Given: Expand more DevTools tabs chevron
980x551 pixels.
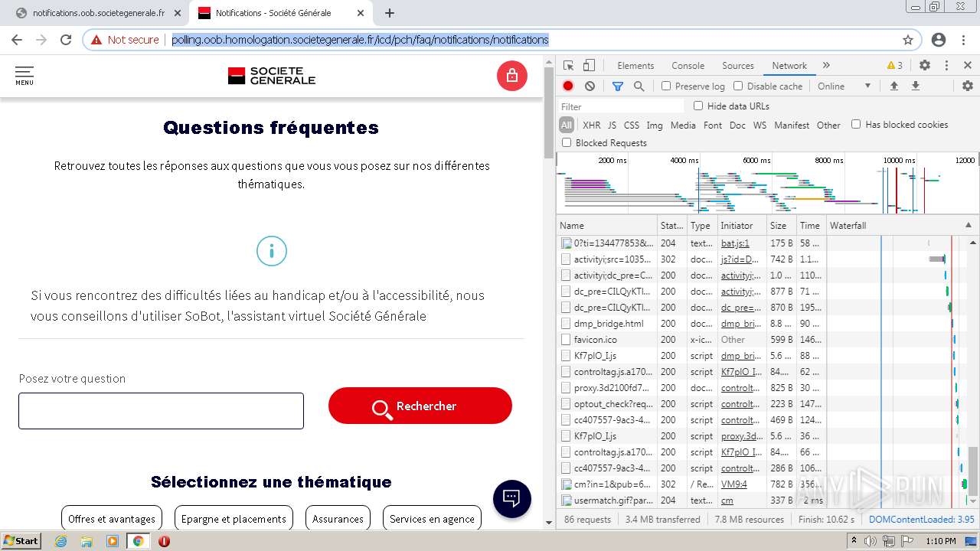Looking at the screenshot, I should coord(826,66).
